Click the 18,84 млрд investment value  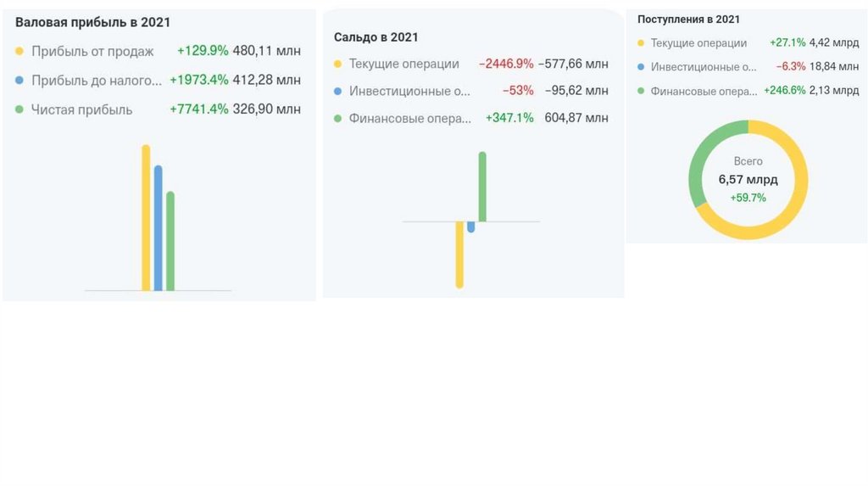834,66
